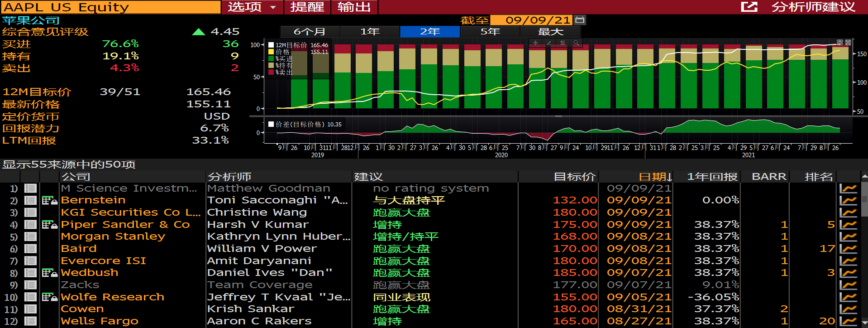Open the chart icon on KGI Securities row
This screenshot has width=868, height=328.
tap(848, 212)
